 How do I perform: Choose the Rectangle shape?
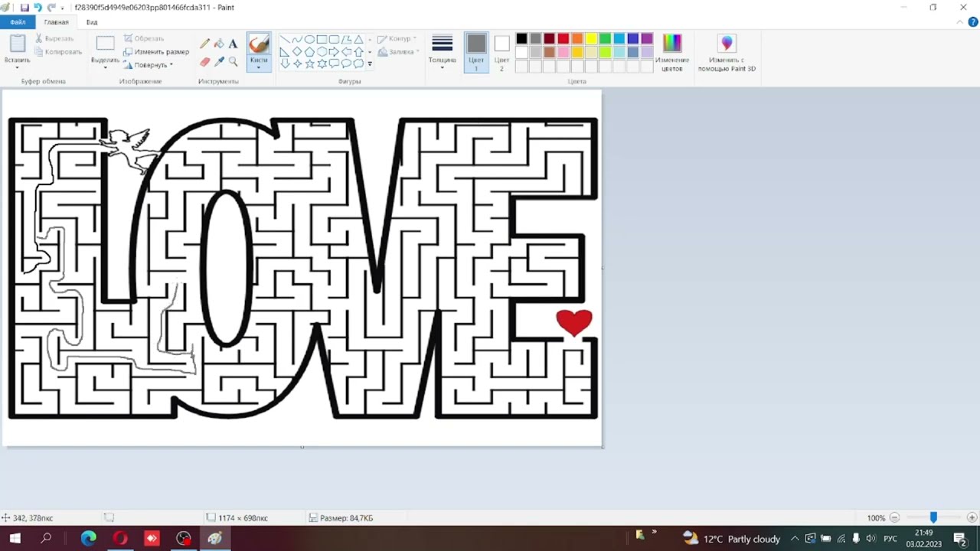(322, 39)
